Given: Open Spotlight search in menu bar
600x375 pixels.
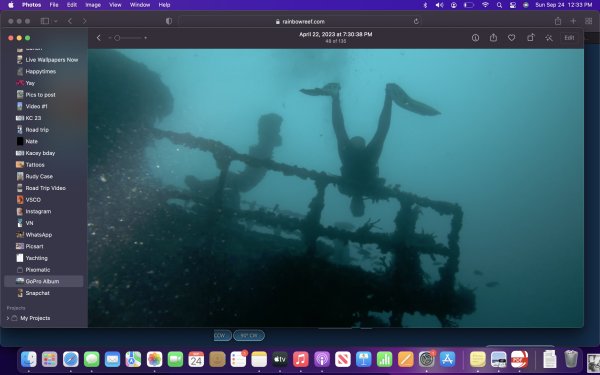Looking at the screenshot, I should [499, 5].
